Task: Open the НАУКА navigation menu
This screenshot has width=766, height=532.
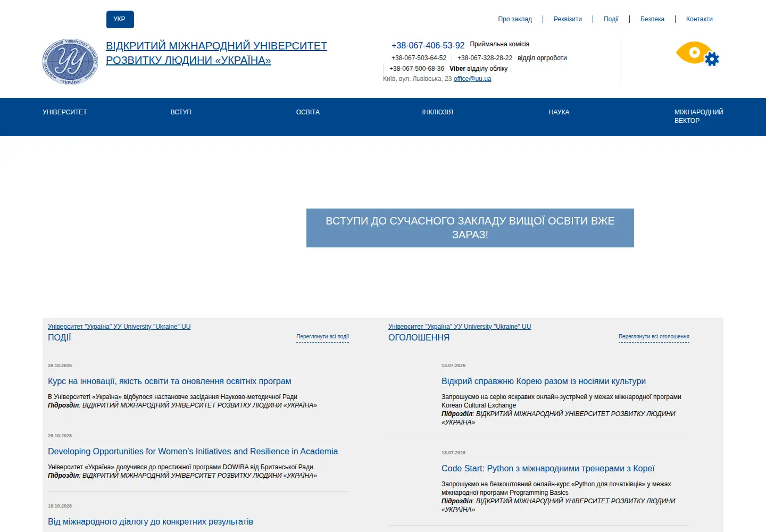Action: [x=559, y=112]
